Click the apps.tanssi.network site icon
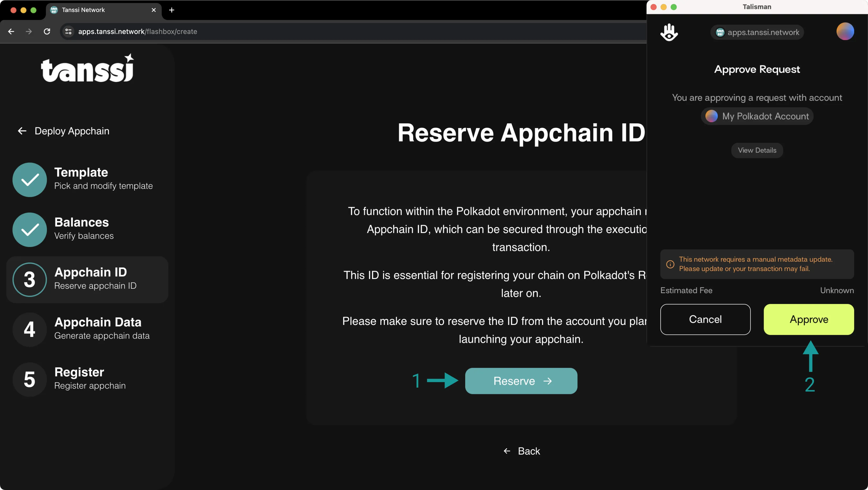 (x=721, y=32)
